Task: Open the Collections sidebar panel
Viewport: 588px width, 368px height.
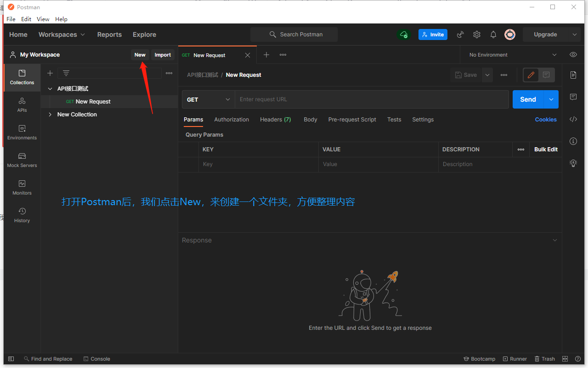Action: click(22, 77)
